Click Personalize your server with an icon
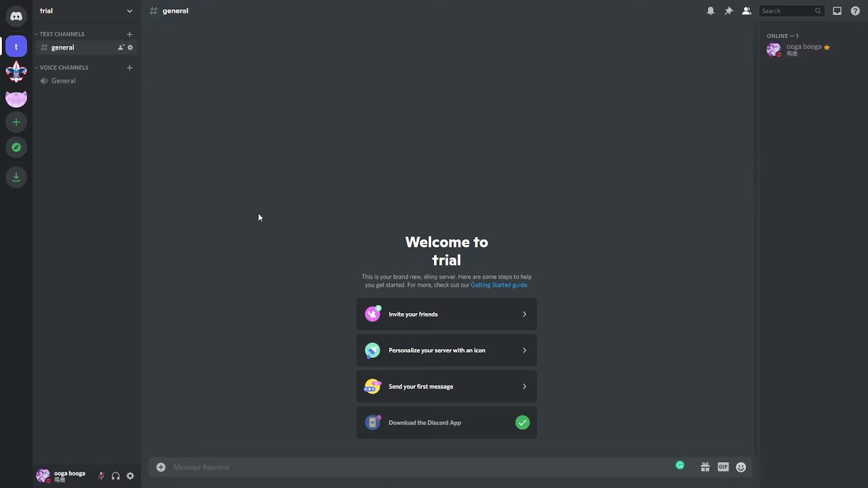The image size is (868, 488). pyautogui.click(x=446, y=350)
